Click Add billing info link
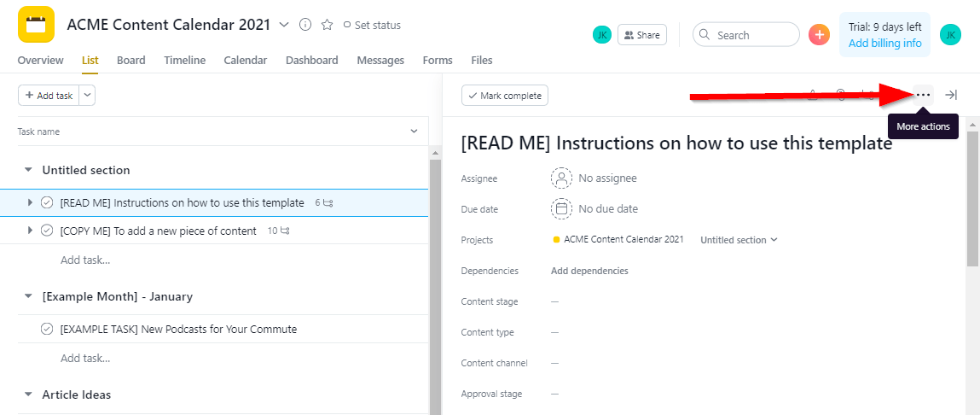980x415 pixels. pos(885,44)
